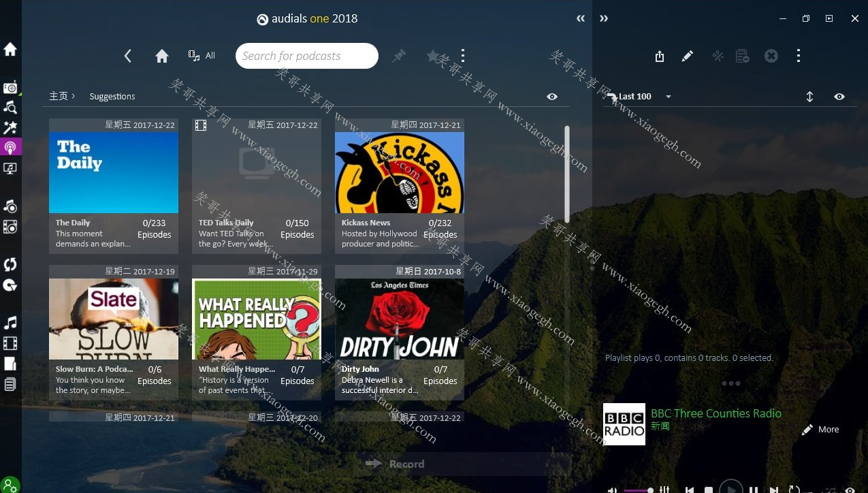Open the Music library note icon

pos(10,323)
